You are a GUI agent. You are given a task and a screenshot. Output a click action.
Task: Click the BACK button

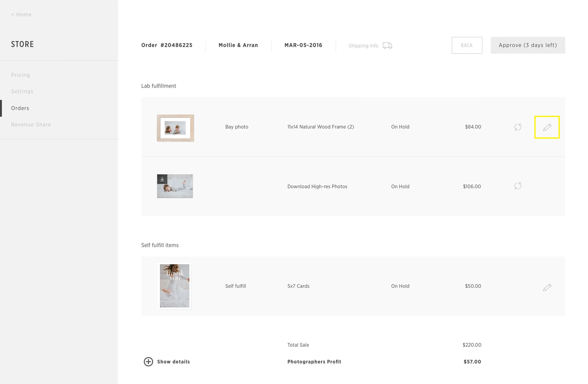pyautogui.click(x=467, y=45)
